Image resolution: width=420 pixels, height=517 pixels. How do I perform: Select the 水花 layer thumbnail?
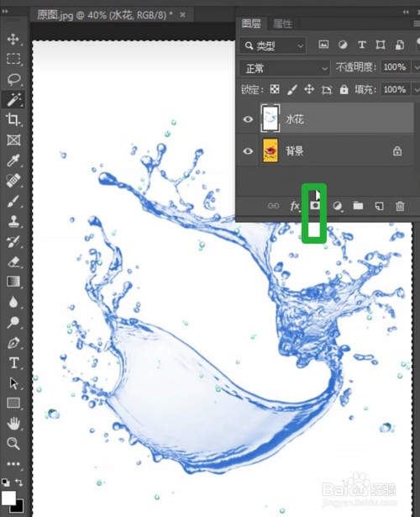click(x=270, y=119)
